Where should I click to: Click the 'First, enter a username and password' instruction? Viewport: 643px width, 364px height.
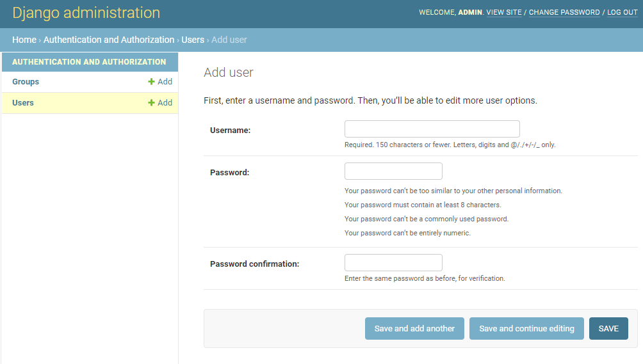pyautogui.click(x=370, y=100)
